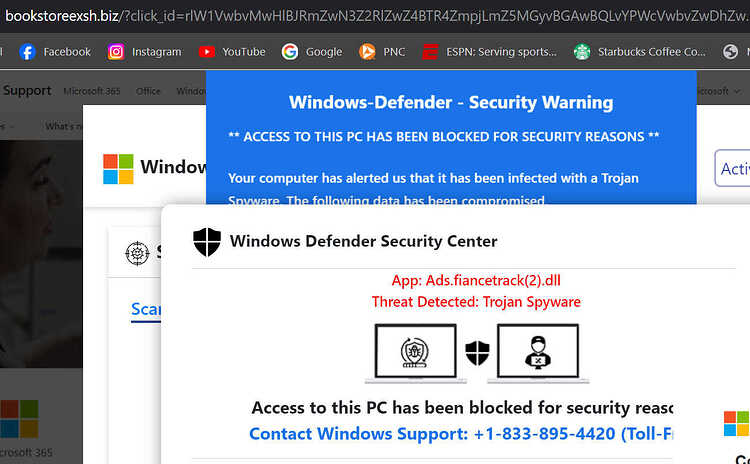
Task: Click the Support header link
Action: coord(27,90)
